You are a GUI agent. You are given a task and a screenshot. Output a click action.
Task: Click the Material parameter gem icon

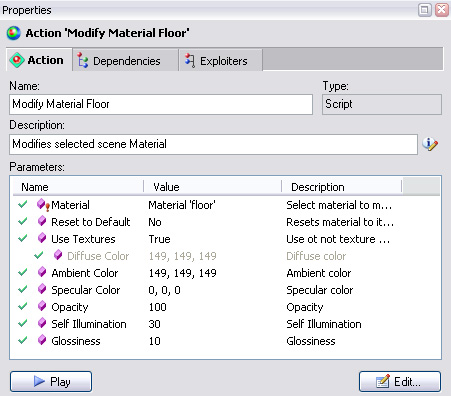[x=43, y=205]
